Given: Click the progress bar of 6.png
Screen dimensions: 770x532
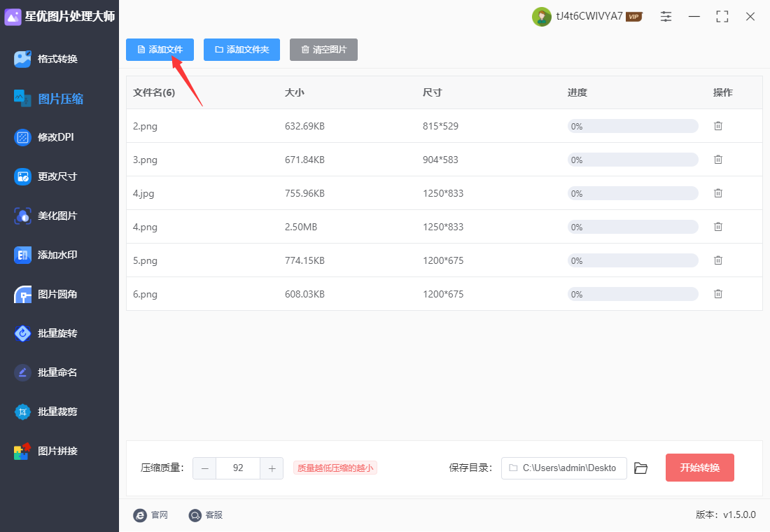Looking at the screenshot, I should click(x=633, y=294).
